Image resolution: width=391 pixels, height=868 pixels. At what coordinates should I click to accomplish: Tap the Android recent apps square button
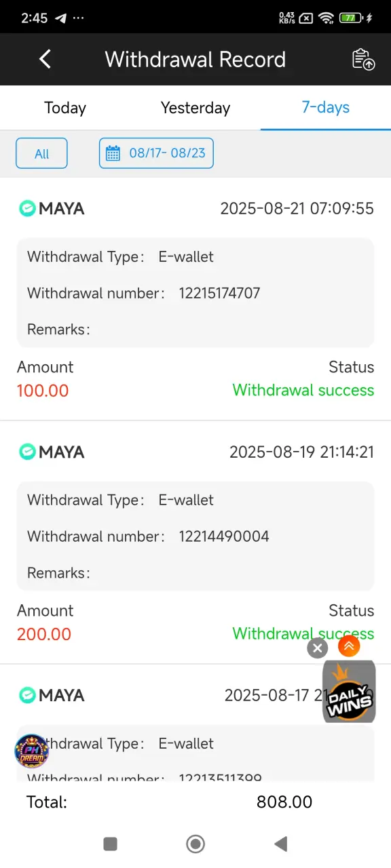click(x=110, y=844)
